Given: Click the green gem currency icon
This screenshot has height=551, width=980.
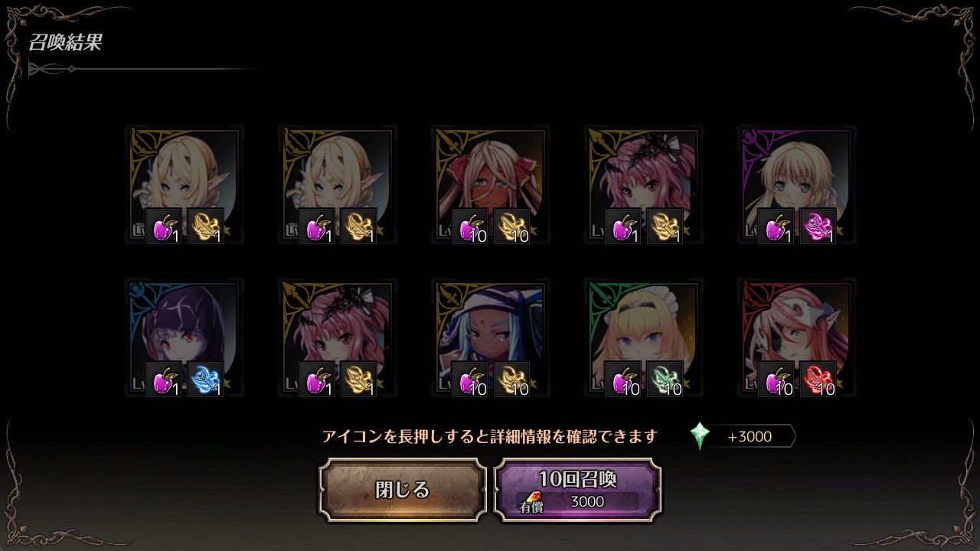Looking at the screenshot, I should 700,435.
